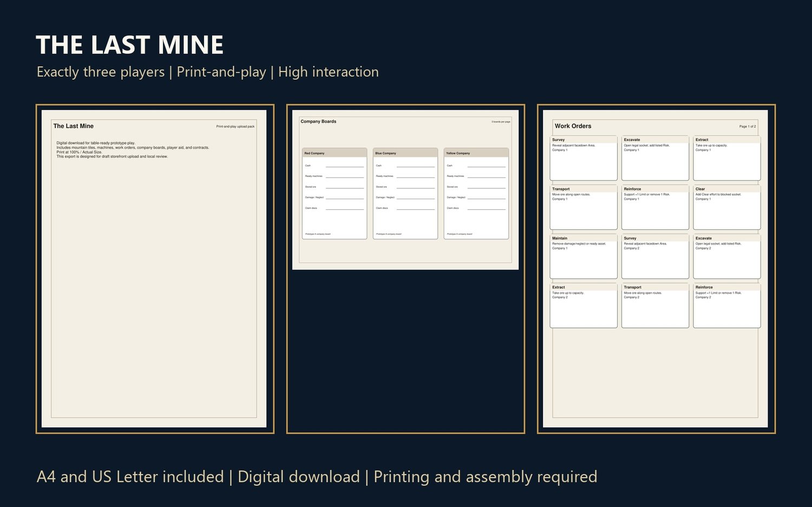Select the Extract card for Company 2

point(584,306)
